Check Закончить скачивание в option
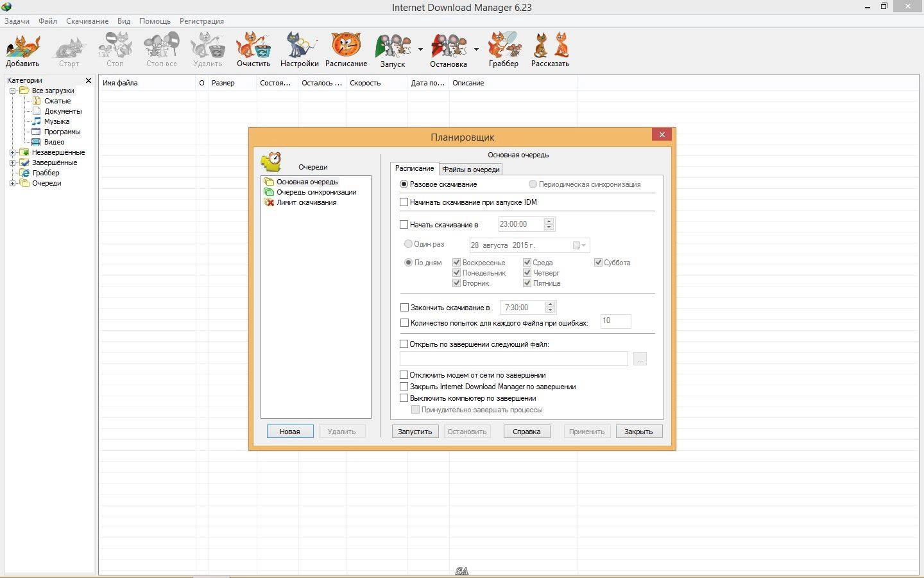The width and height of the screenshot is (924, 578). 404,308
